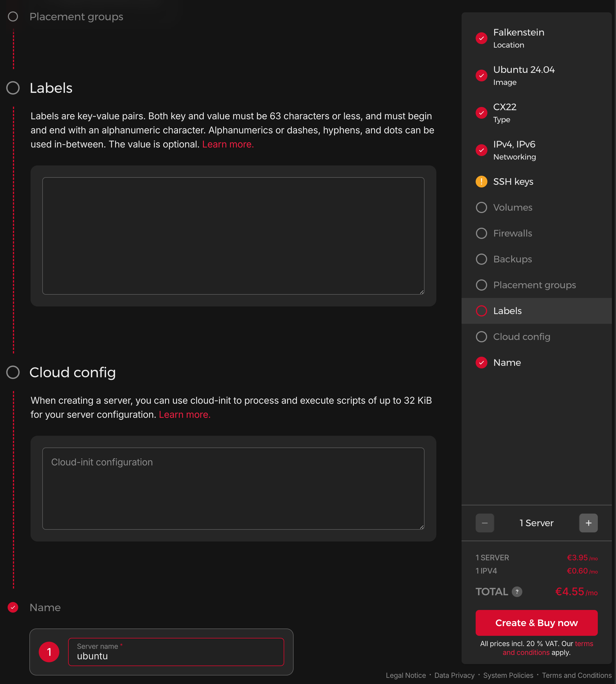Click the TOTAL help question mark icon
The width and height of the screenshot is (616, 684).
pos(517,591)
